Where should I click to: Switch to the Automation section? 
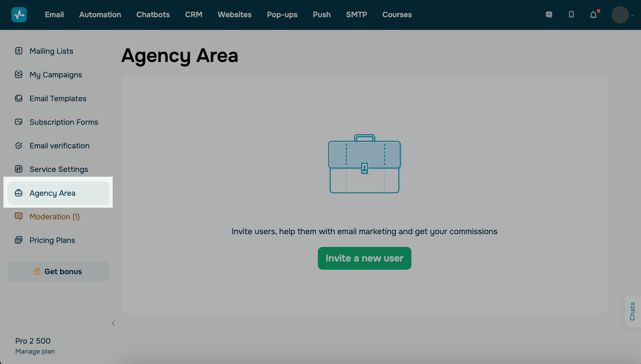100,15
